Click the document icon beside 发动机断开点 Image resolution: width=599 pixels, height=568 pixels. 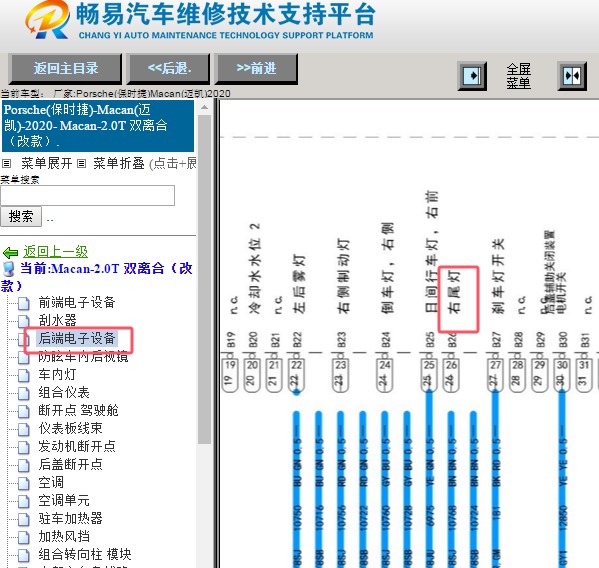click(24, 447)
